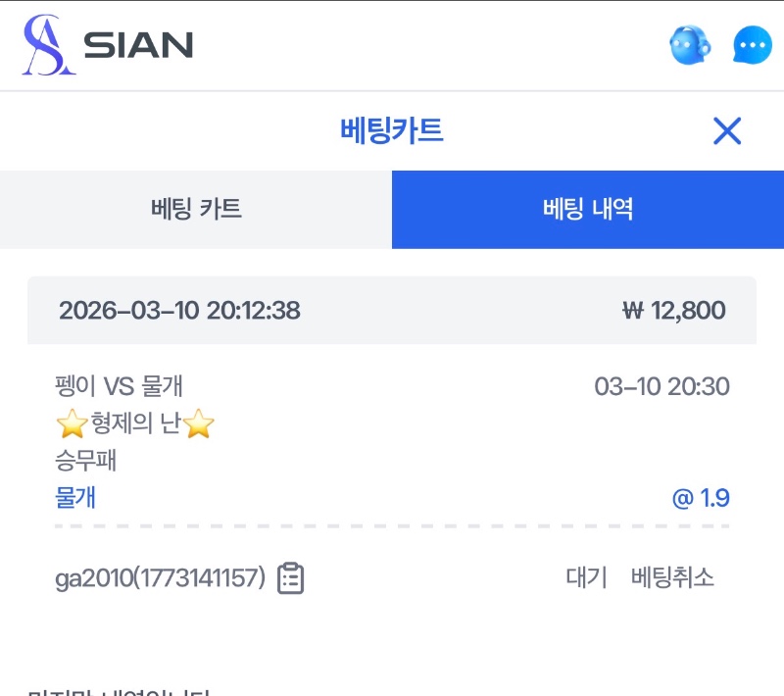Image resolution: width=784 pixels, height=696 pixels.
Task: Select the 물개 pick link
Action: click(75, 498)
